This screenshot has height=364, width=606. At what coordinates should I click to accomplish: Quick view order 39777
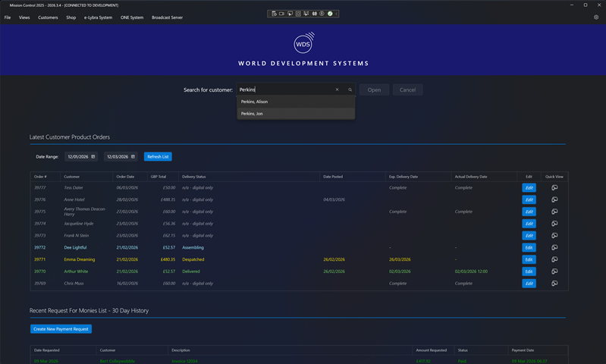554,187
